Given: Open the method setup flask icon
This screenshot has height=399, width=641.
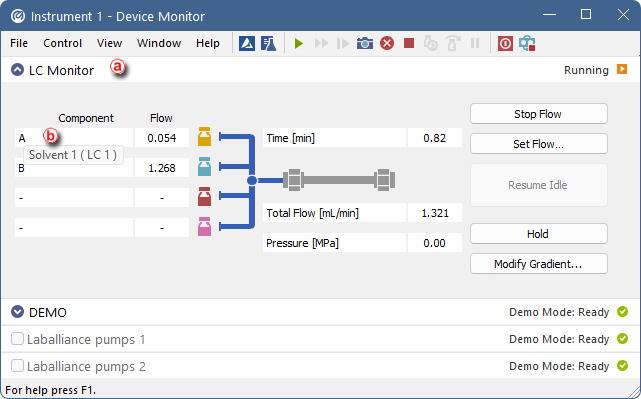Looking at the screenshot, I should click(x=269, y=43).
